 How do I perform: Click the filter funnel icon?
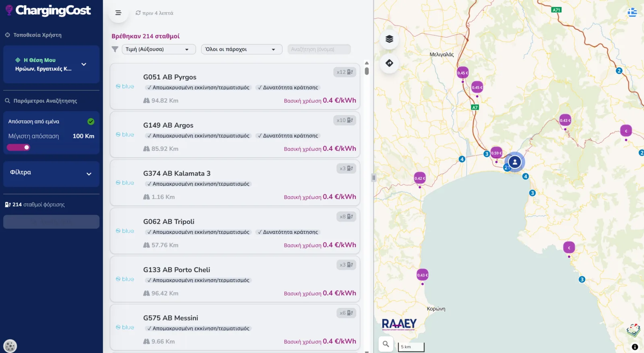(x=115, y=49)
